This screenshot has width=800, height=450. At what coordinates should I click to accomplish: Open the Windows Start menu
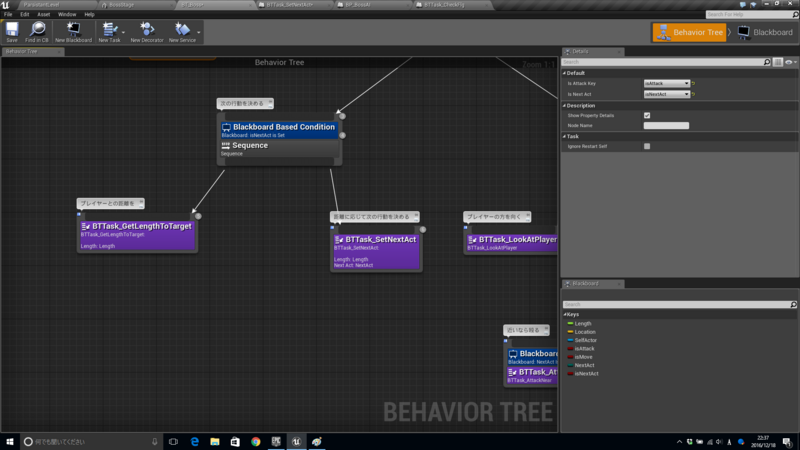coord(10,442)
